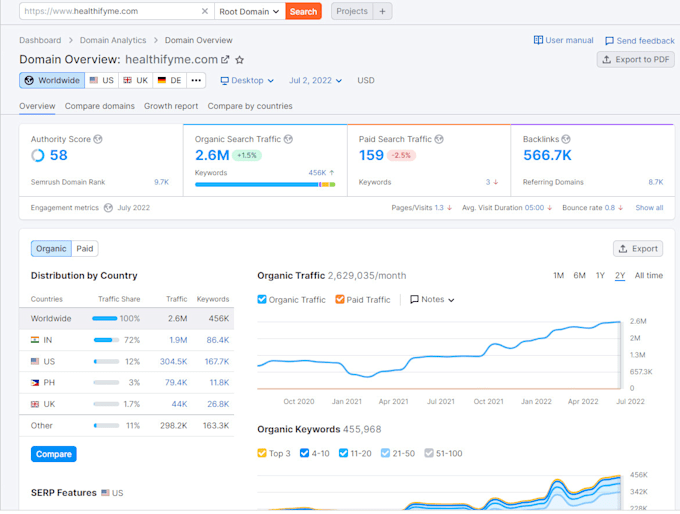Toggle the Organic Traffic checkbox

[262, 299]
